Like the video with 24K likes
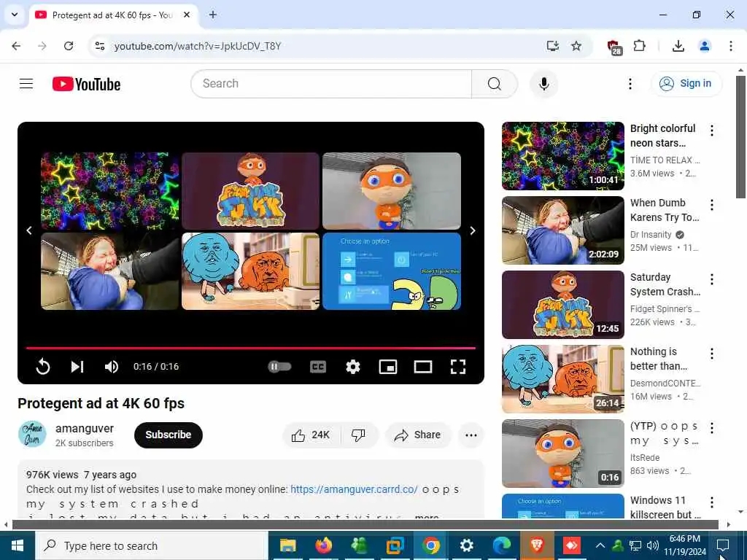Screen dimensions: 747x560 tap(311, 435)
